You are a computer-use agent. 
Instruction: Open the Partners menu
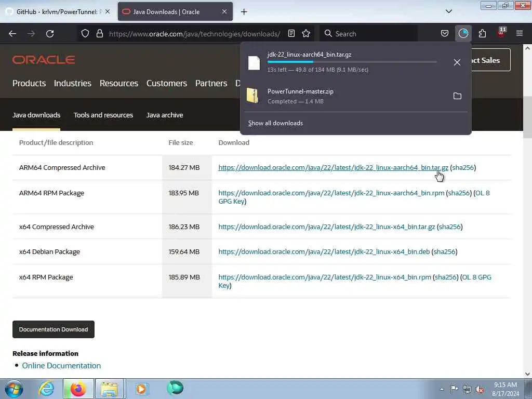click(x=211, y=83)
